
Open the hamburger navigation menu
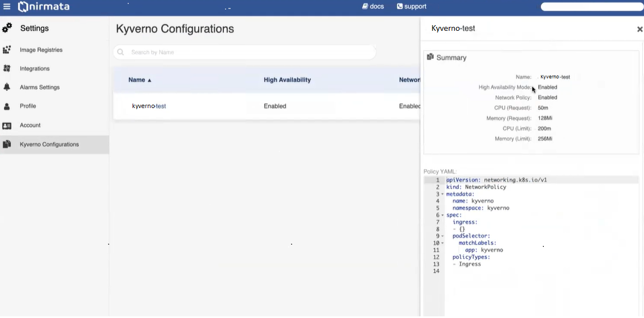tap(7, 7)
